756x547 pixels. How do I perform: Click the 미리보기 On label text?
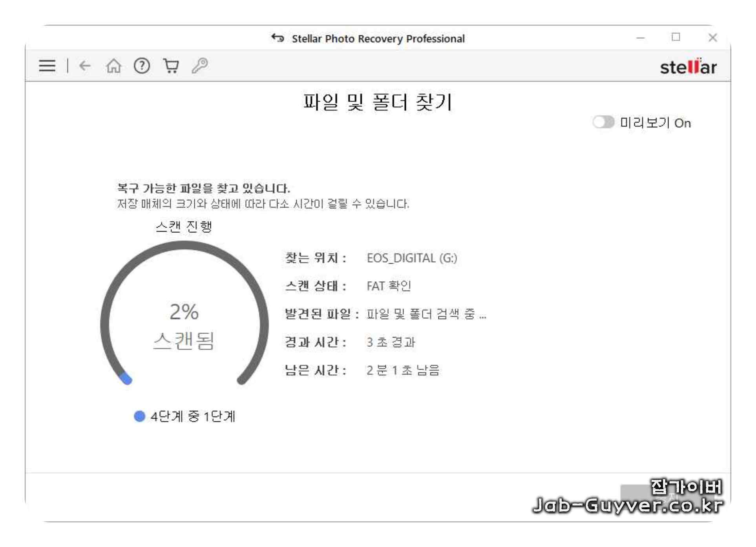click(655, 123)
